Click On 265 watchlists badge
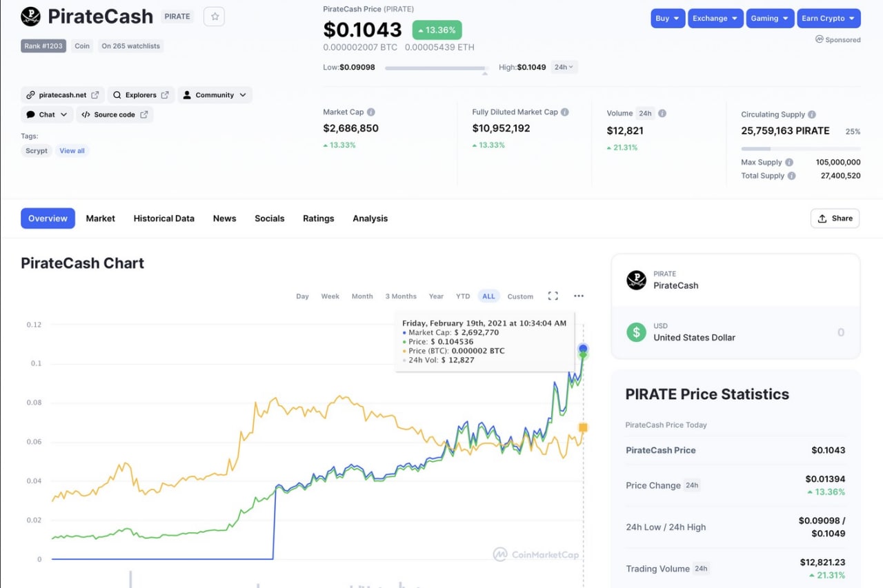Screen dimensions: 883x588 click(130, 46)
